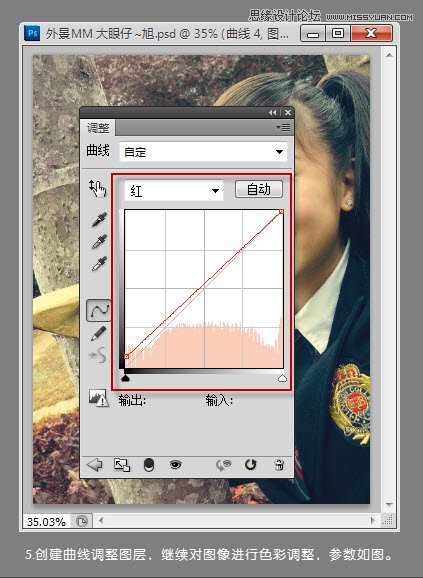This screenshot has width=423, height=578.
Task: Click the vertical scrollbar up arrow
Action: (389, 55)
